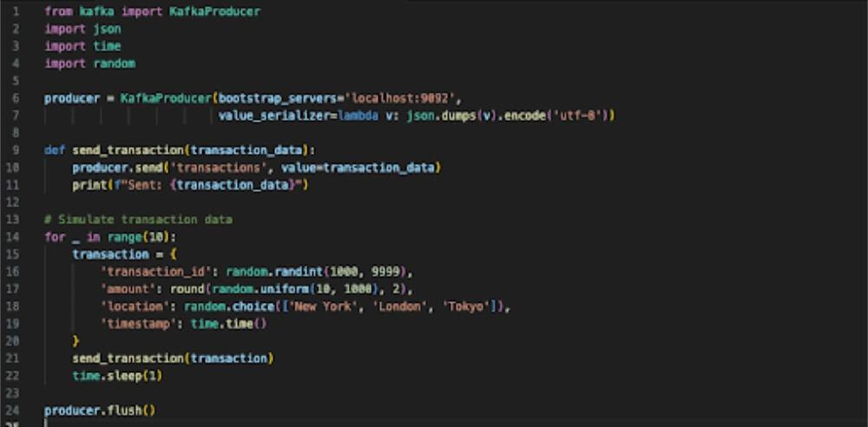Click random.uniform on line 17
The width and height of the screenshot is (868, 427).
pos(260,289)
